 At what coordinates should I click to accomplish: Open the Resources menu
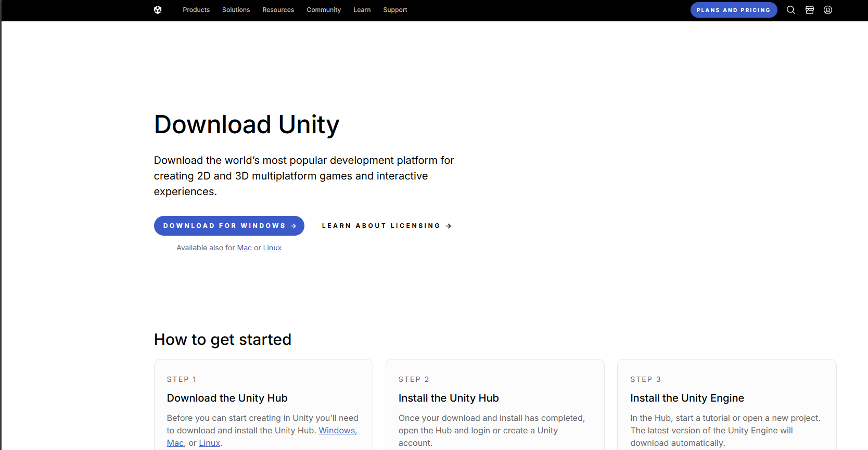point(278,10)
